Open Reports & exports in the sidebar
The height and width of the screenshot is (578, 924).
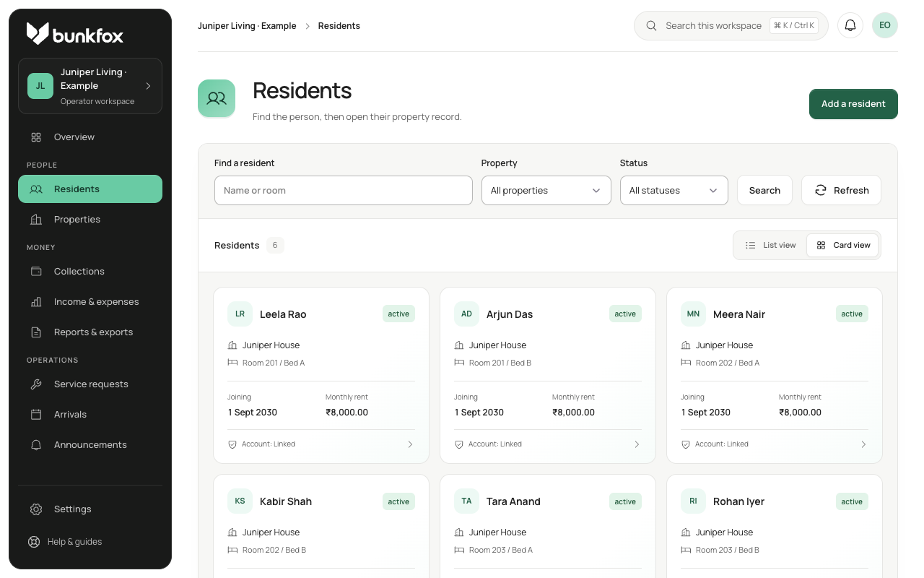click(90, 332)
